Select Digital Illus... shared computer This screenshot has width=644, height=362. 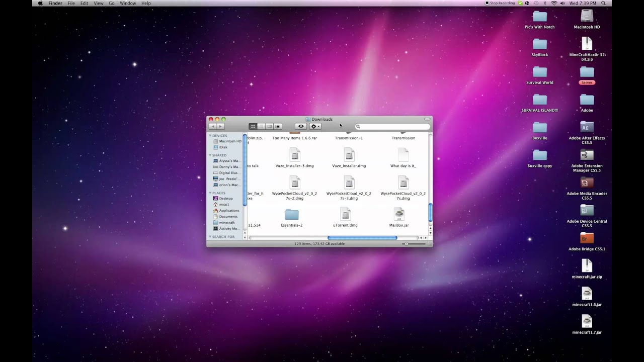(227, 173)
